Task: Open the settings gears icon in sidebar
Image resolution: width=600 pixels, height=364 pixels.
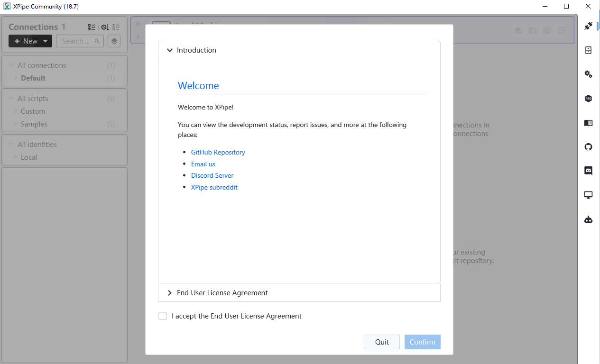Action: [x=588, y=74]
